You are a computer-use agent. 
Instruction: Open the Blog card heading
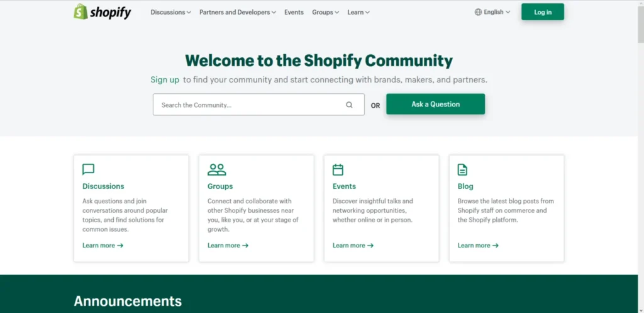(x=465, y=186)
